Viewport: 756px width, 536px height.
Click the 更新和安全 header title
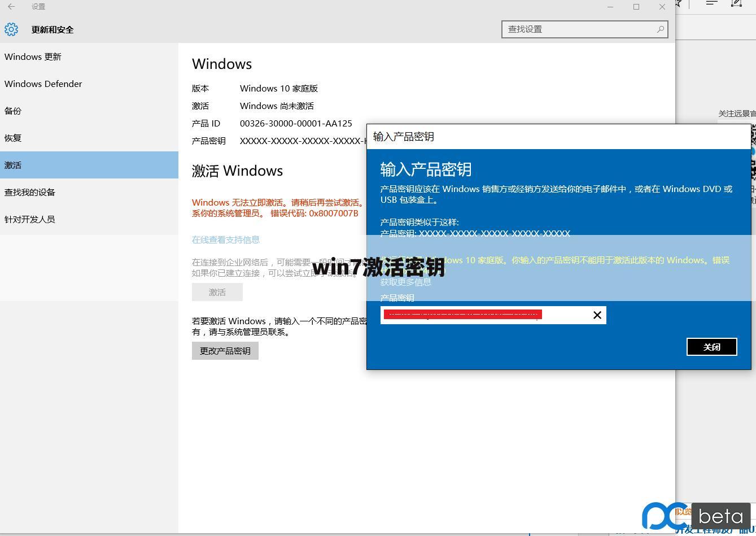tap(53, 29)
